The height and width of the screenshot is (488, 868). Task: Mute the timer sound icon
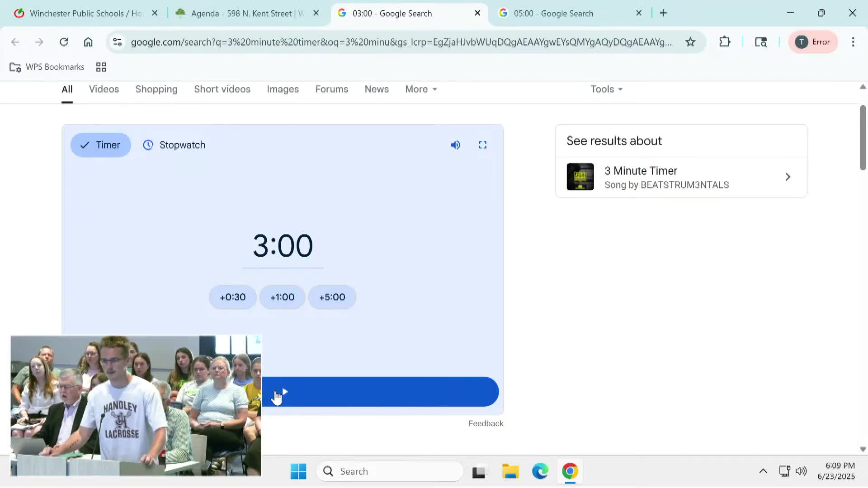click(x=455, y=145)
